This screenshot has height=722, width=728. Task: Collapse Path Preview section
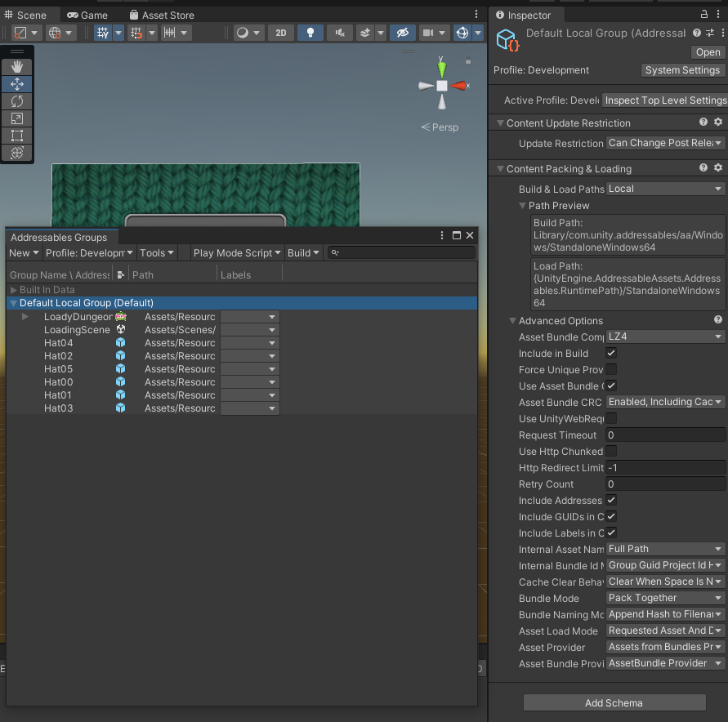click(522, 206)
